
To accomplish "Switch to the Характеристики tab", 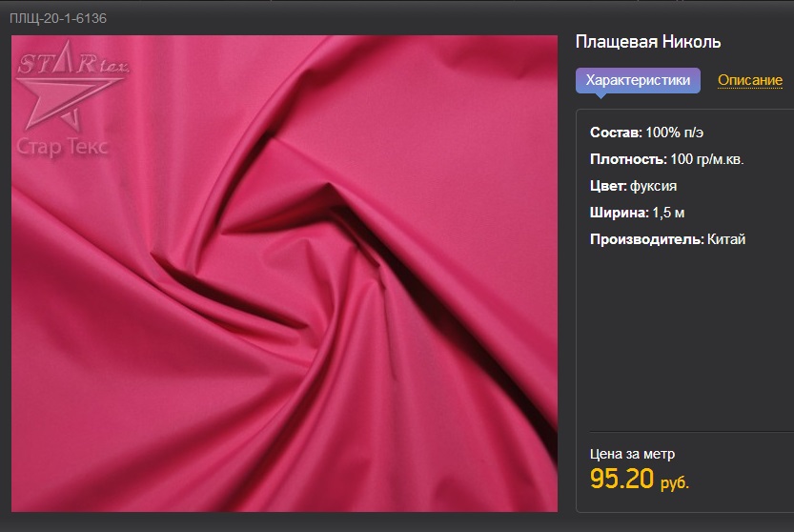I will pyautogui.click(x=637, y=80).
